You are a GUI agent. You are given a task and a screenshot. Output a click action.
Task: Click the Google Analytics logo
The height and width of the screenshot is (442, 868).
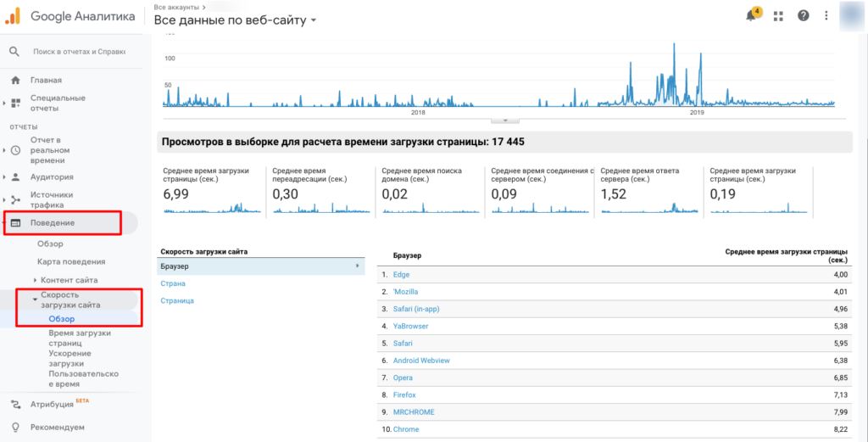(x=14, y=15)
